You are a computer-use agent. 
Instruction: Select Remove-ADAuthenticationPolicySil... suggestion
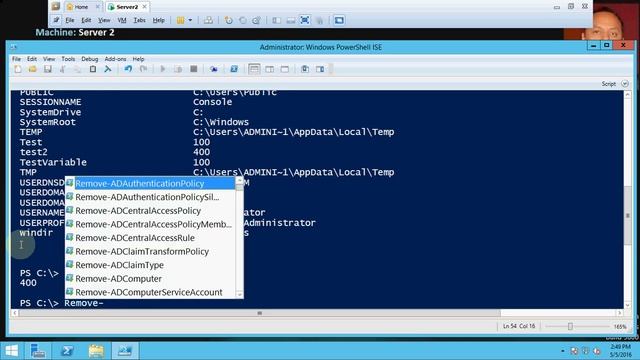pyautogui.click(x=150, y=197)
